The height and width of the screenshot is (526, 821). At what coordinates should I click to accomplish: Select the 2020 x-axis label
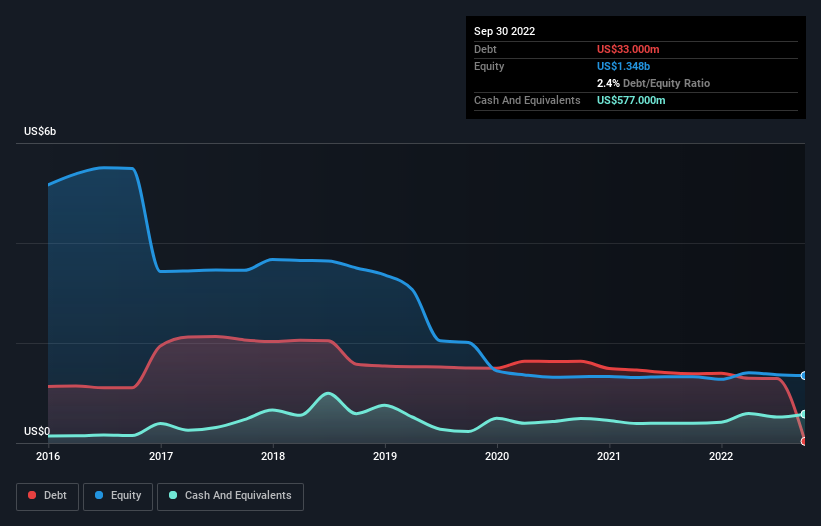497,456
